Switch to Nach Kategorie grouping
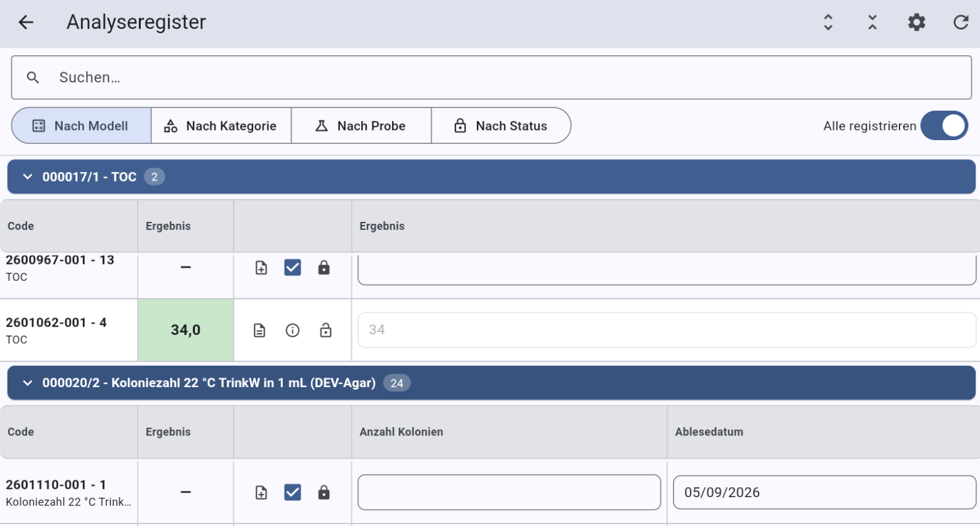Viewport: 980px width, 526px height. pos(221,126)
